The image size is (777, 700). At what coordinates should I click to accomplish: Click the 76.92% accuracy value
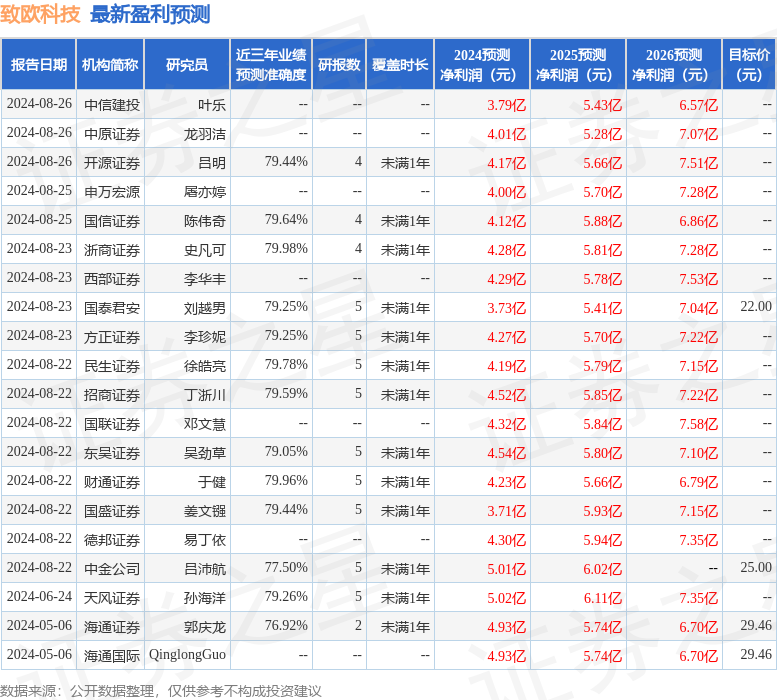[286, 625]
